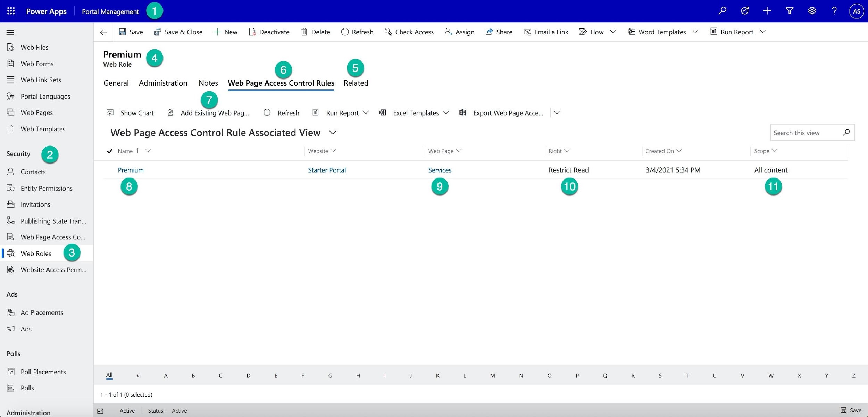Expand the Excel Templates dropdown
Viewport: 868px width, 417px height.
coord(446,112)
